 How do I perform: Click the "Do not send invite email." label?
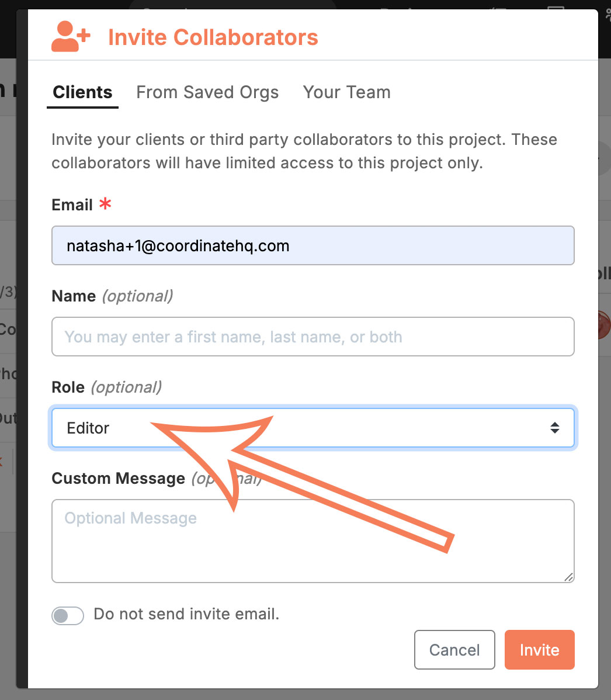(186, 614)
